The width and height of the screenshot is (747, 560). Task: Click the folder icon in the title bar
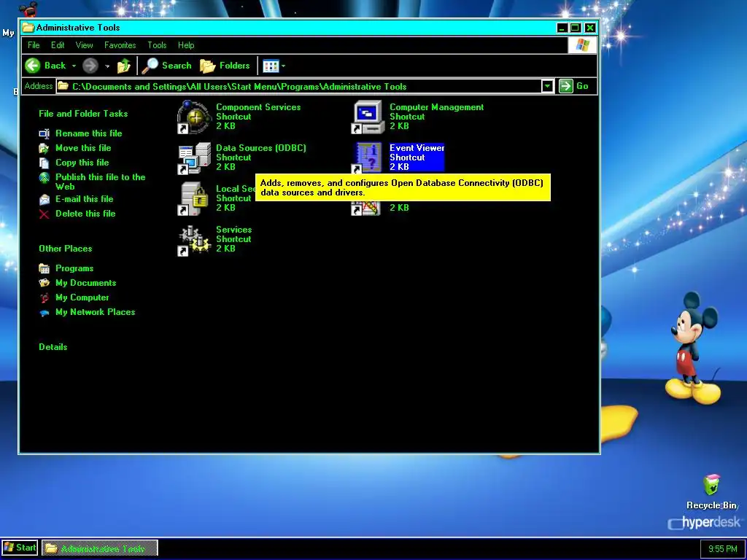pyautogui.click(x=28, y=28)
